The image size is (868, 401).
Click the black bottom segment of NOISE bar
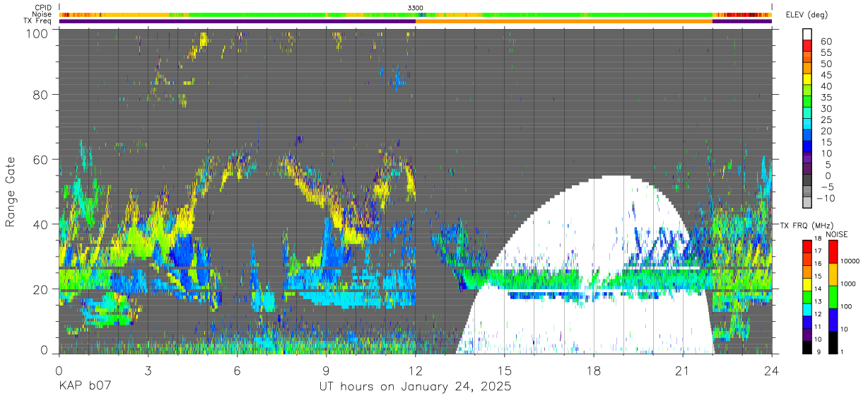point(833,342)
